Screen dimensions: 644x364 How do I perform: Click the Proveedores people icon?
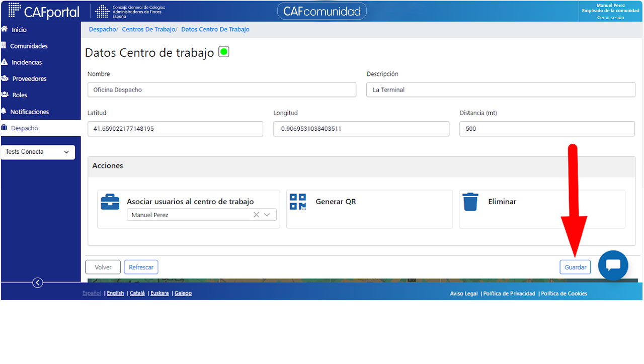click(x=5, y=78)
